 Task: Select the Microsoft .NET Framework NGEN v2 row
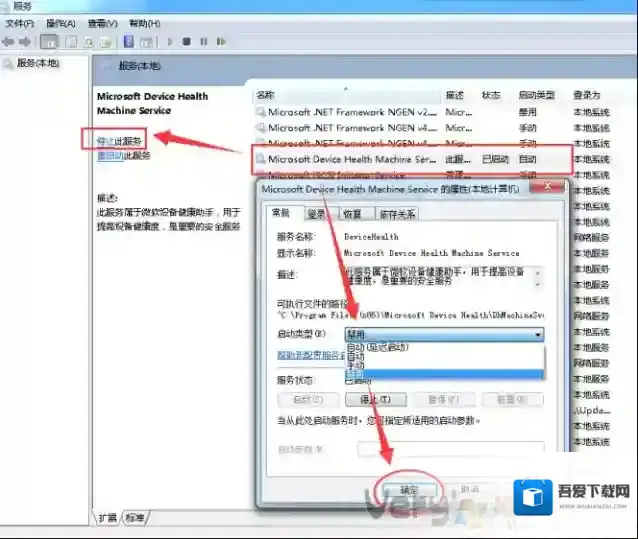(432, 112)
